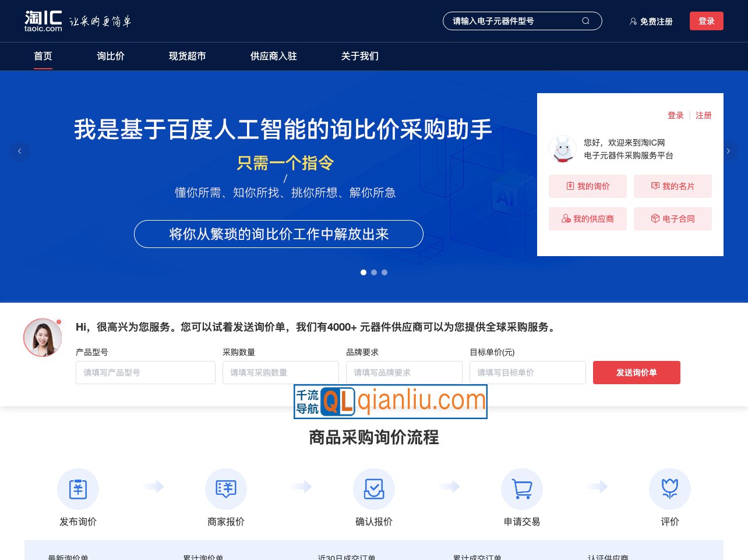Click the customer service avatar photo
Screen dimensions: 748x560
pyautogui.click(x=43, y=338)
